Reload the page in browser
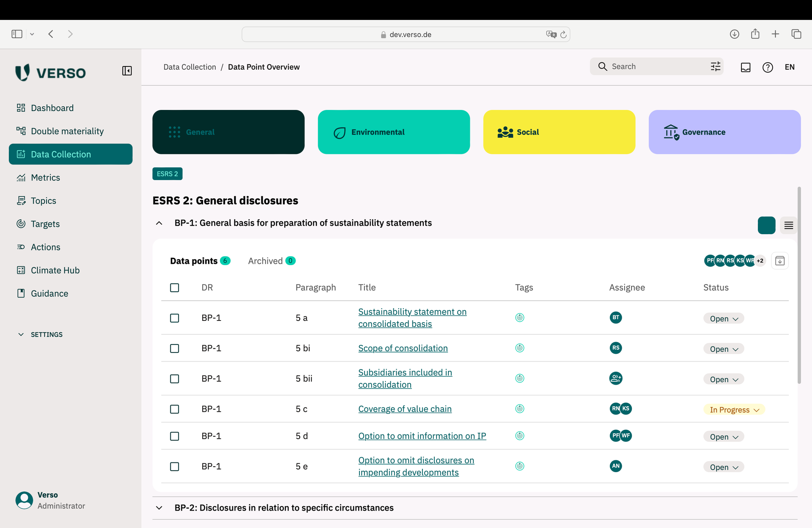This screenshot has width=812, height=528. (x=563, y=35)
